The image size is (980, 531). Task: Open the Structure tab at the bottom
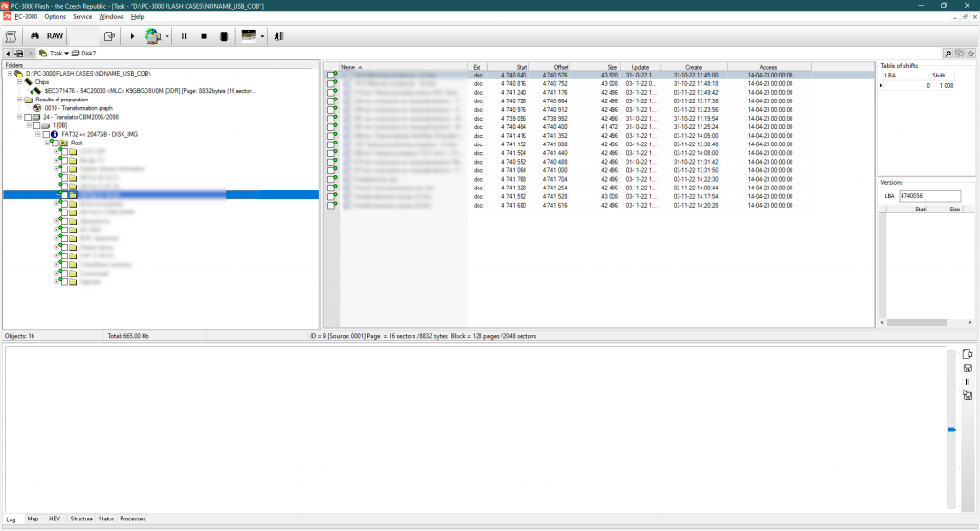(81, 519)
